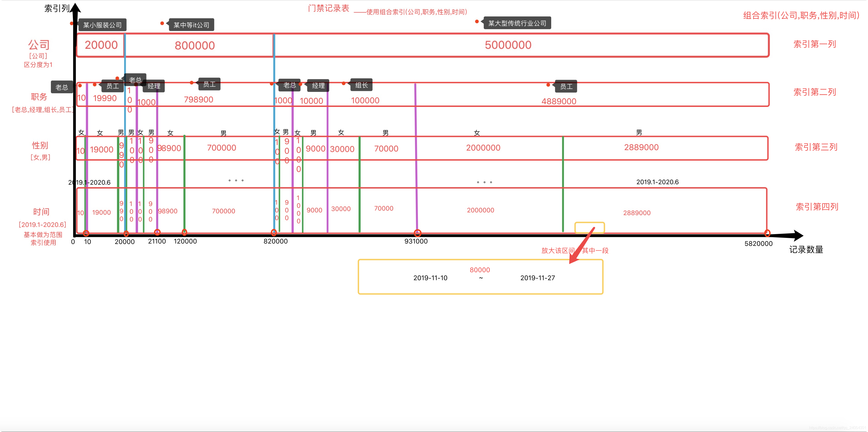
Task: Select the axis circle above 5820000
Action: point(767,233)
